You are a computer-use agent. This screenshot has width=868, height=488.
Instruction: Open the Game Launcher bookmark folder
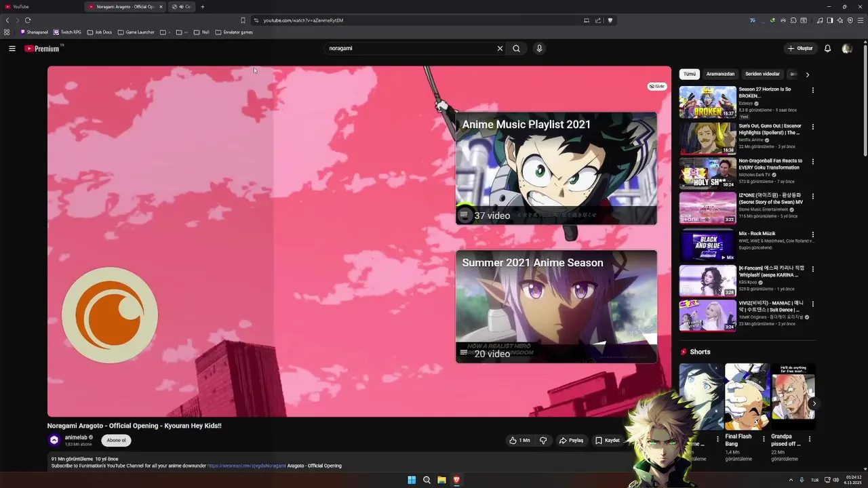click(x=136, y=32)
